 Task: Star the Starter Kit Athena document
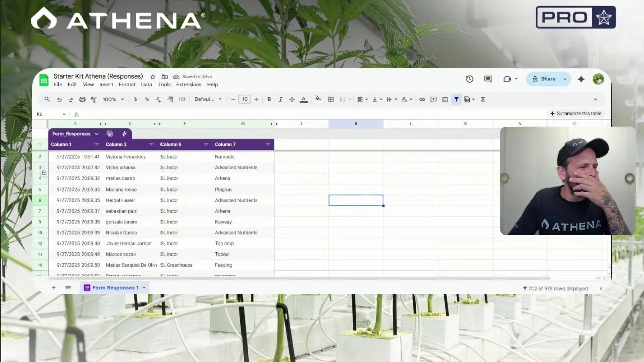(153, 77)
